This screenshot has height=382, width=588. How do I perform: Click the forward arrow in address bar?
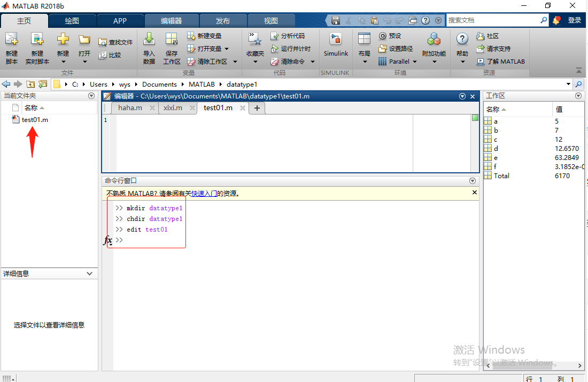18,84
